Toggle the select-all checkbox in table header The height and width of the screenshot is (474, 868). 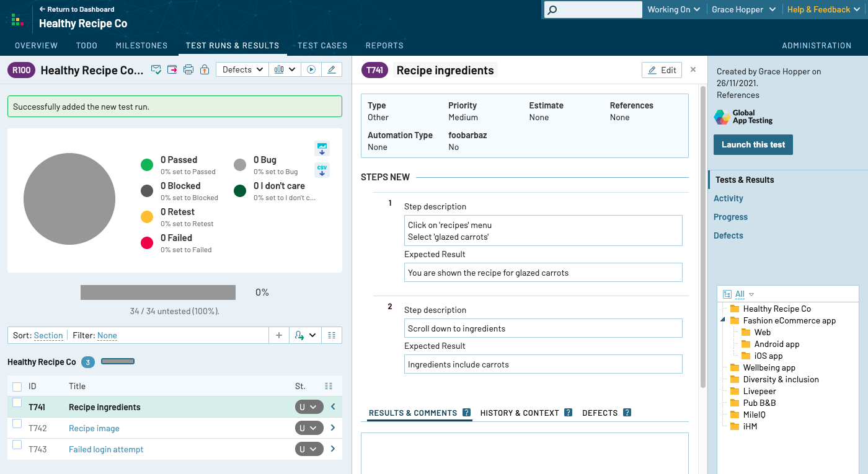click(17, 387)
